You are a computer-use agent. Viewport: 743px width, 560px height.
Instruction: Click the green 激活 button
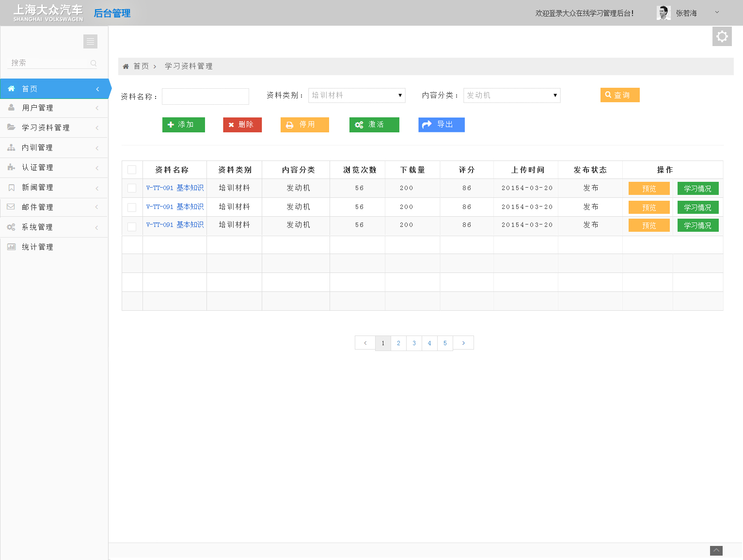pyautogui.click(x=374, y=125)
